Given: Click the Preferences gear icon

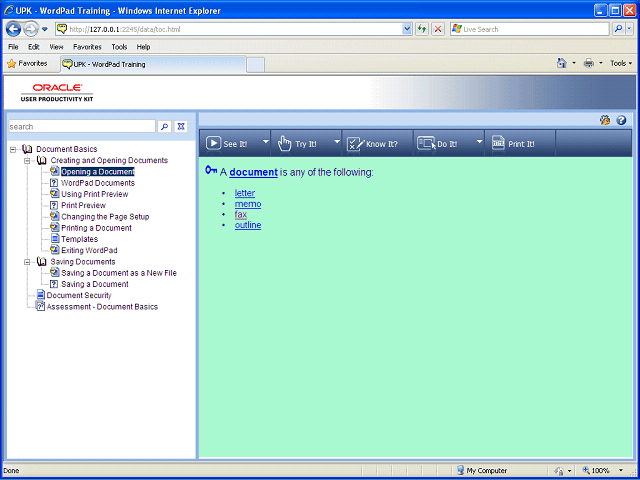Looking at the screenshot, I should (605, 120).
